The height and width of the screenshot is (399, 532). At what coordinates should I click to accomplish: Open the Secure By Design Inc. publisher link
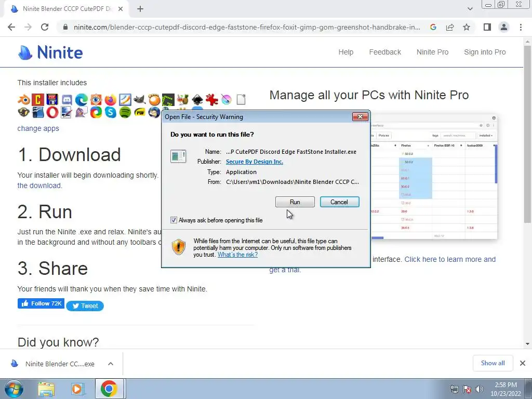coord(255,162)
